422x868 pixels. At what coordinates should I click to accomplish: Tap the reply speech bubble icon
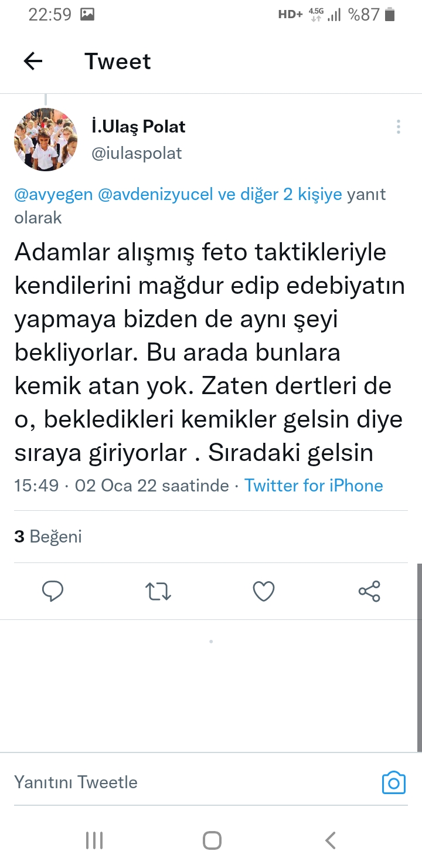tap(53, 591)
